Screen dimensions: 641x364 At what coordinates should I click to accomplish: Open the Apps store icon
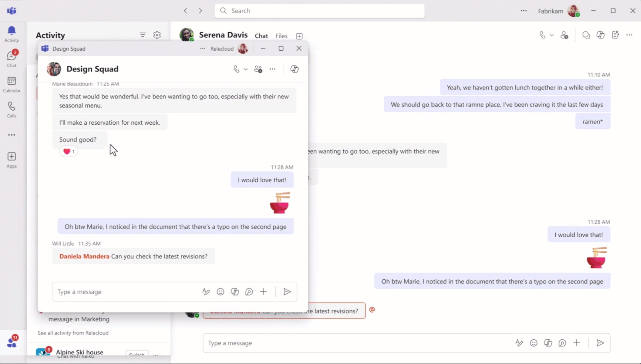[11, 160]
